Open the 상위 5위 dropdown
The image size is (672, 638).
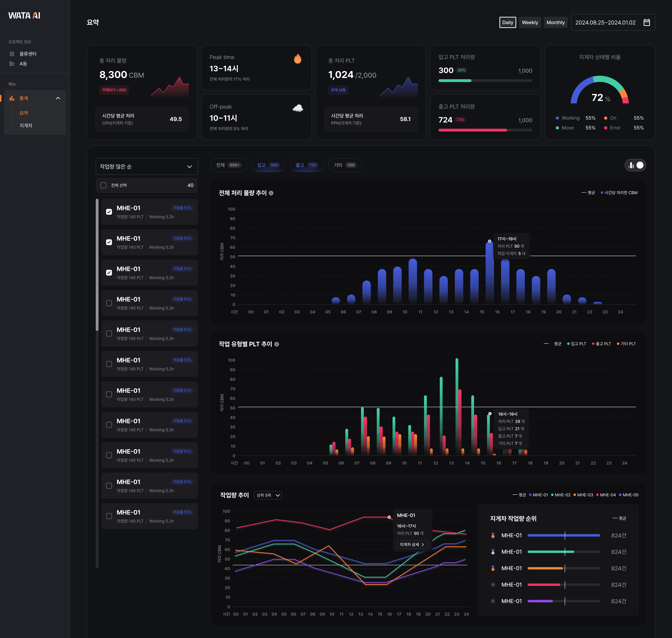(x=268, y=495)
